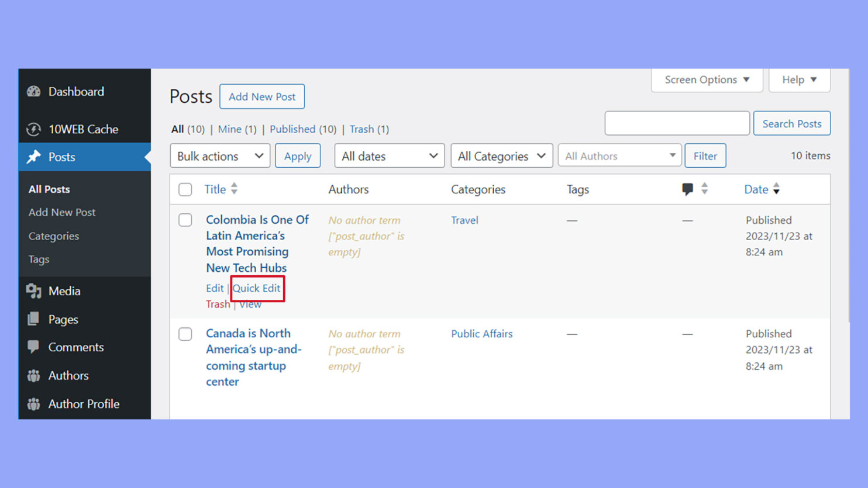Open Comments using the speech bubble icon

coord(34,347)
